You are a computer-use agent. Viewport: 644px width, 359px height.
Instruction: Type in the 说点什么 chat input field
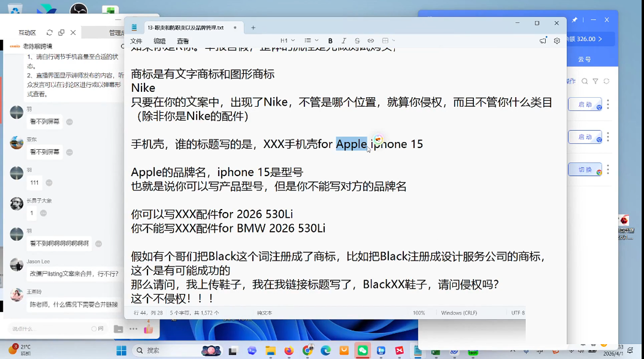click(48, 329)
